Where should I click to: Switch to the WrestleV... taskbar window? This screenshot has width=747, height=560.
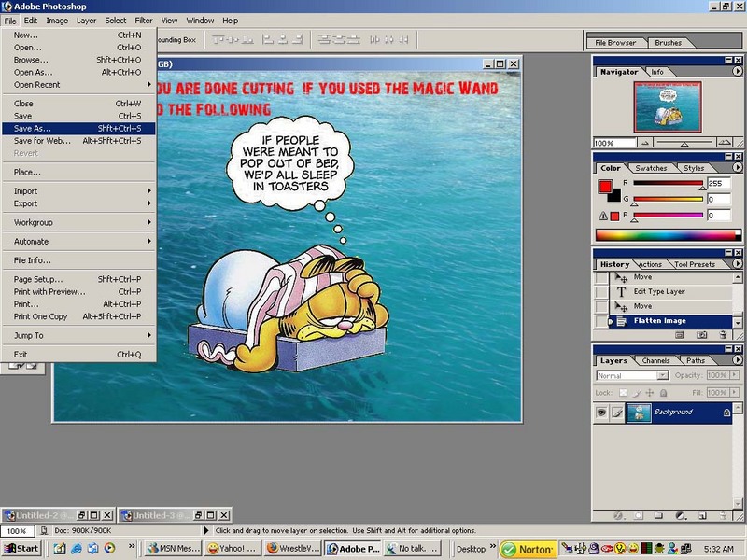pyautogui.click(x=292, y=549)
